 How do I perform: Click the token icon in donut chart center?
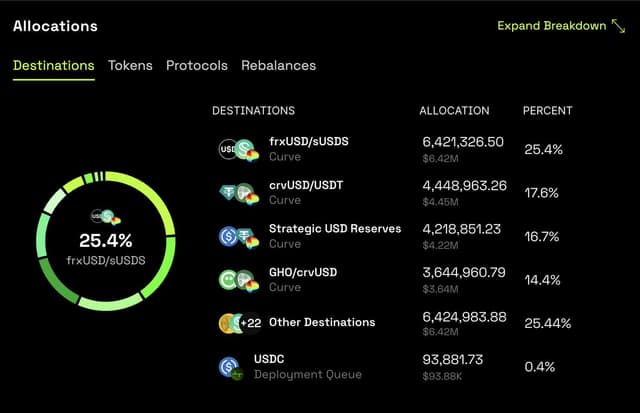(x=106, y=217)
